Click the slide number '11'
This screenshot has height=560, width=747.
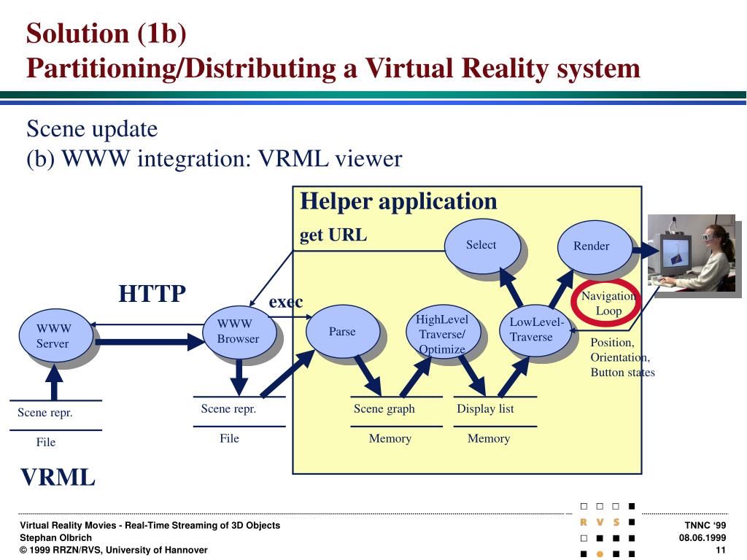pyautogui.click(x=721, y=550)
